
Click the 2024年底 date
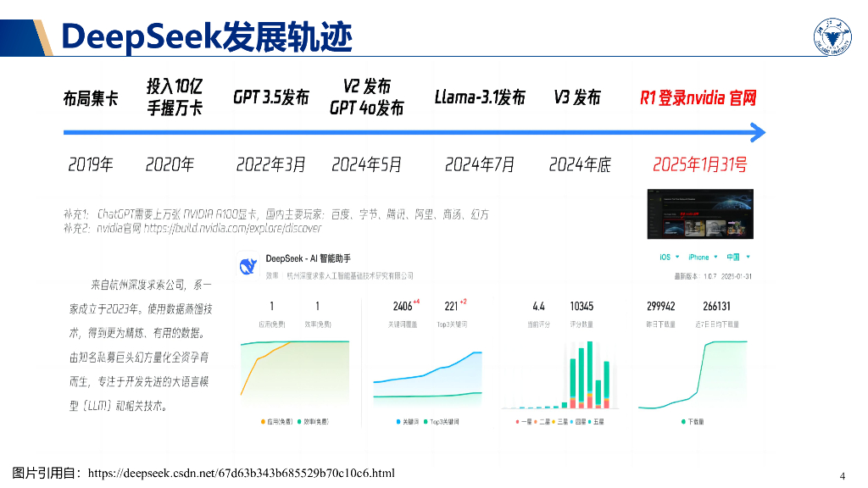[580, 164]
